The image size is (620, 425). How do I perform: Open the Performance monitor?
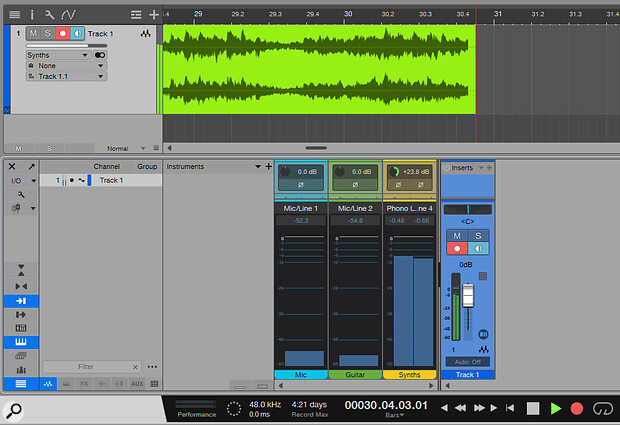tap(196, 408)
